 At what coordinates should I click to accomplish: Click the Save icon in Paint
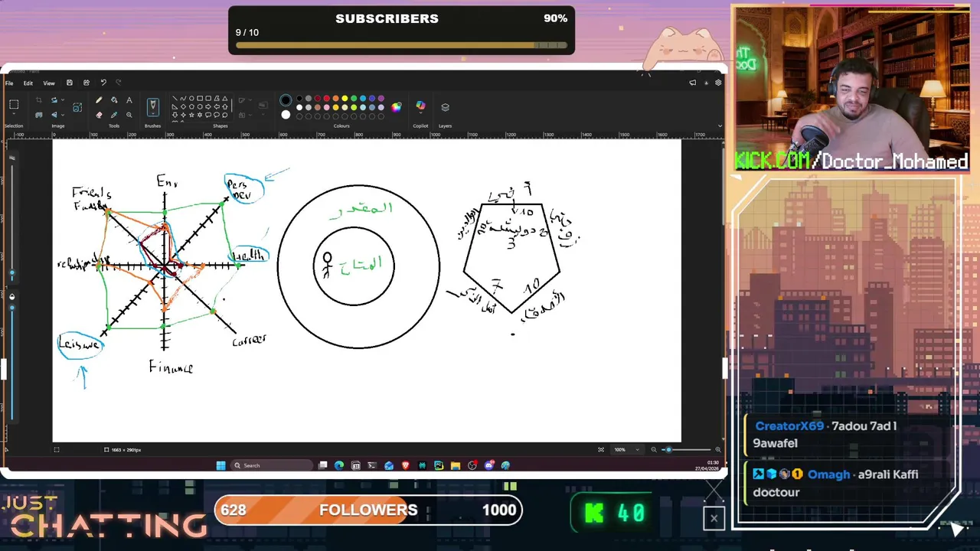click(70, 83)
